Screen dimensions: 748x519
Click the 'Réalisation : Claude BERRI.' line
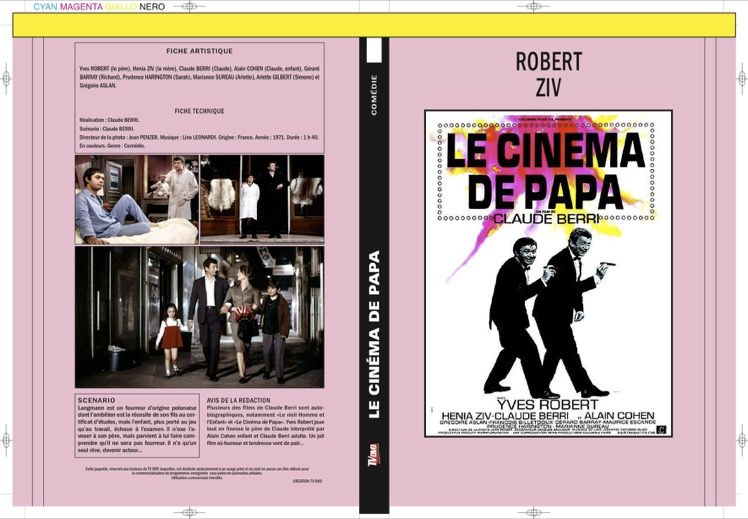point(109,120)
